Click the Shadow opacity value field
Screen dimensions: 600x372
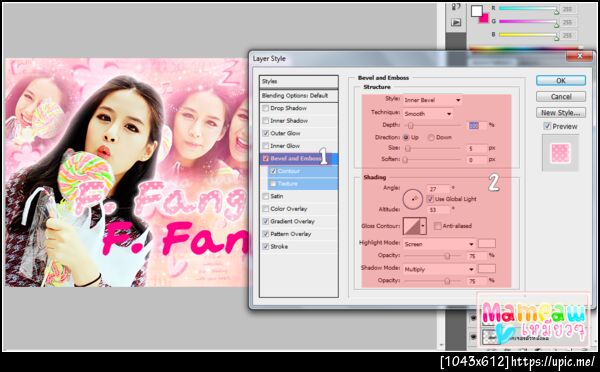(x=477, y=281)
